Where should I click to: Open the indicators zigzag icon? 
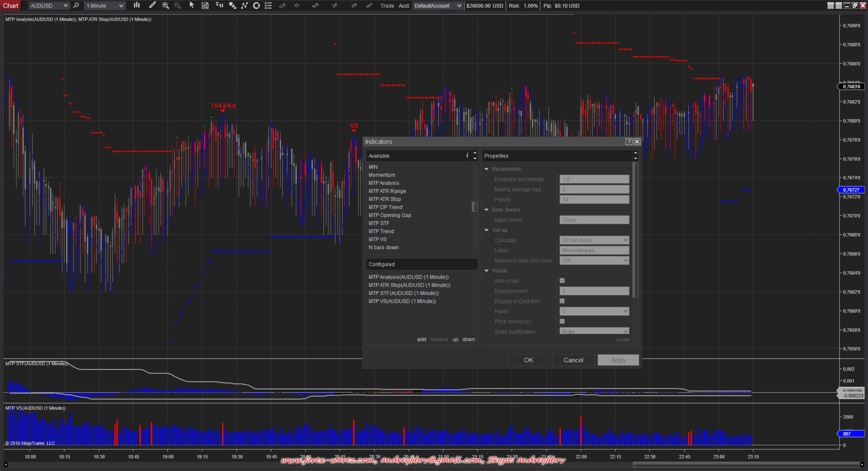point(244,5)
